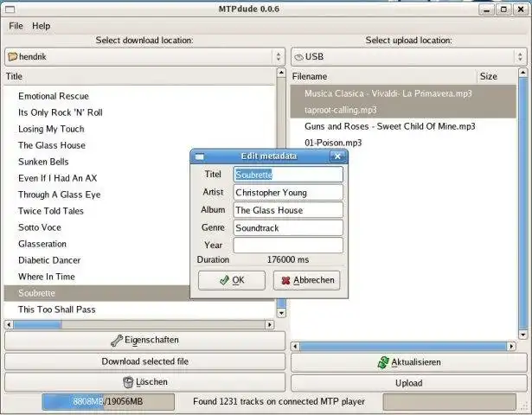Click the hendrik folder icon
Image resolution: width=532 pixels, height=415 pixels.
[13, 56]
